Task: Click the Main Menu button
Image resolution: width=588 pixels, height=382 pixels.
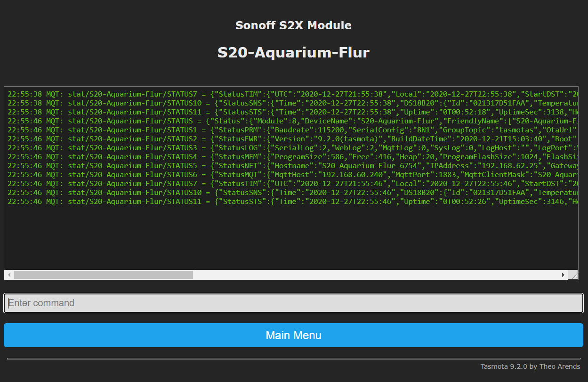Action: [x=293, y=335]
